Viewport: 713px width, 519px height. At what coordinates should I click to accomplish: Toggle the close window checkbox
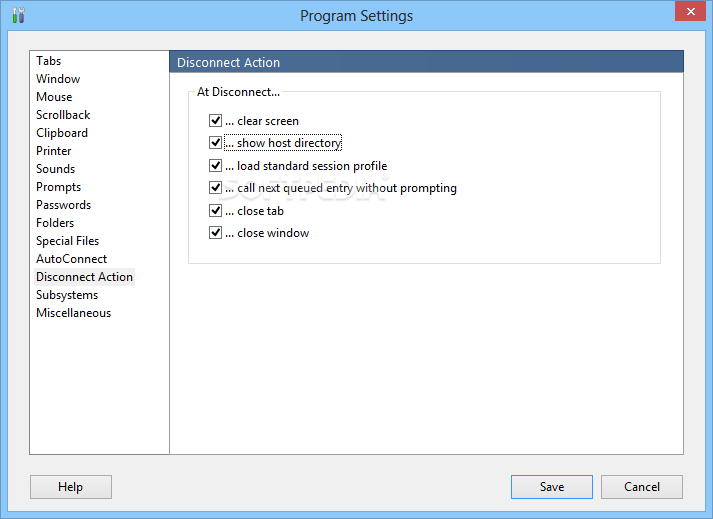coord(216,233)
